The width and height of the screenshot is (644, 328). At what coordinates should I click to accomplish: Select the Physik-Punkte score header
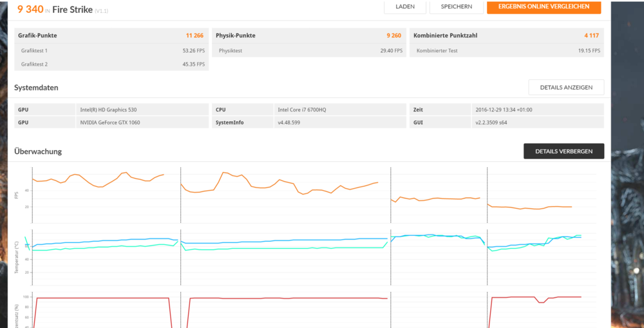pos(309,35)
